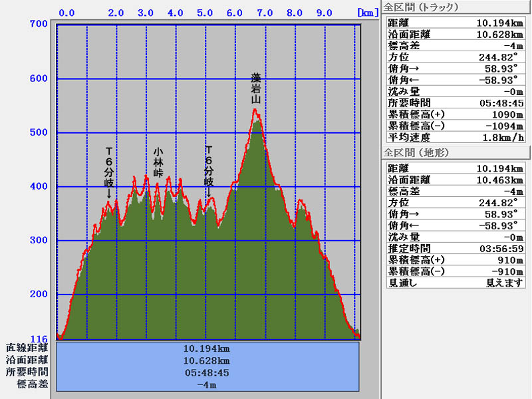This screenshot has width=532, height=399.
Task: Click the 藻岩山 peak label on graph
Action: [x=255, y=88]
